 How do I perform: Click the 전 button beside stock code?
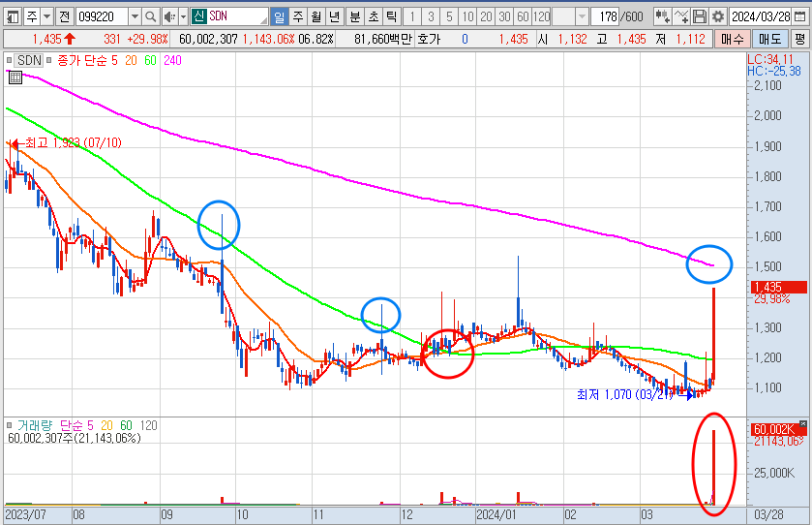(x=64, y=16)
